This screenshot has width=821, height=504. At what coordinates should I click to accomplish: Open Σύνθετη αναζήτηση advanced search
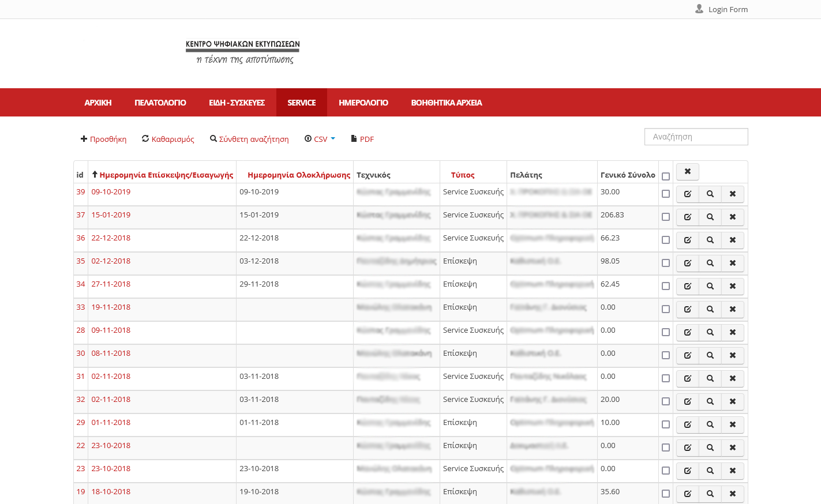pyautogui.click(x=249, y=139)
